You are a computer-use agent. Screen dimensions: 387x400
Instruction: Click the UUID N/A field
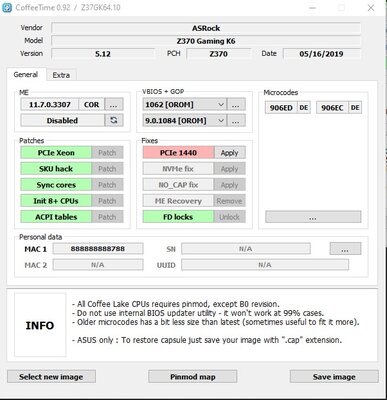point(265,265)
